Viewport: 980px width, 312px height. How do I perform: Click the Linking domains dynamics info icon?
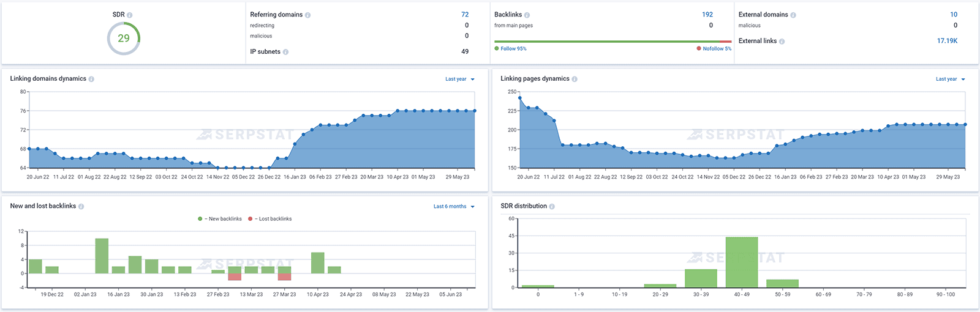tap(91, 79)
